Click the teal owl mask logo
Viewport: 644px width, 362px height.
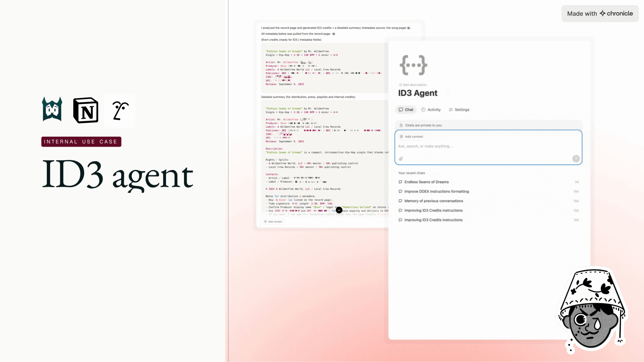click(52, 109)
